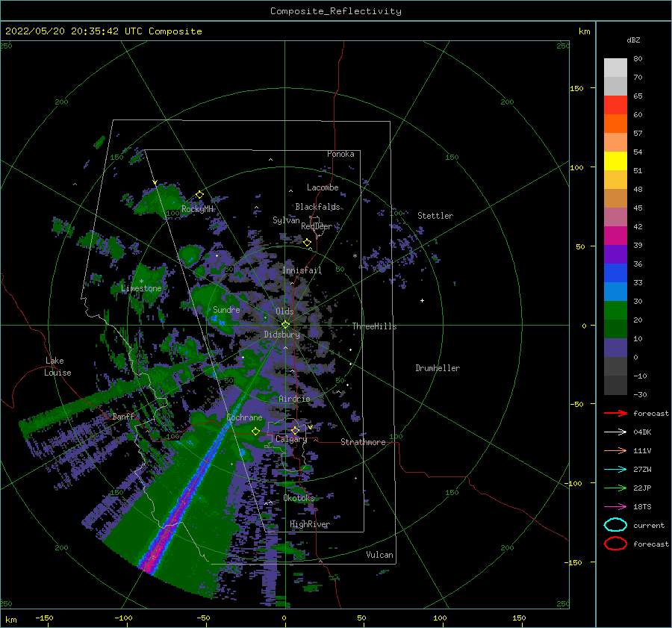The image size is (672, 628).
Task: Click the Sundre label
Action: click(226, 309)
